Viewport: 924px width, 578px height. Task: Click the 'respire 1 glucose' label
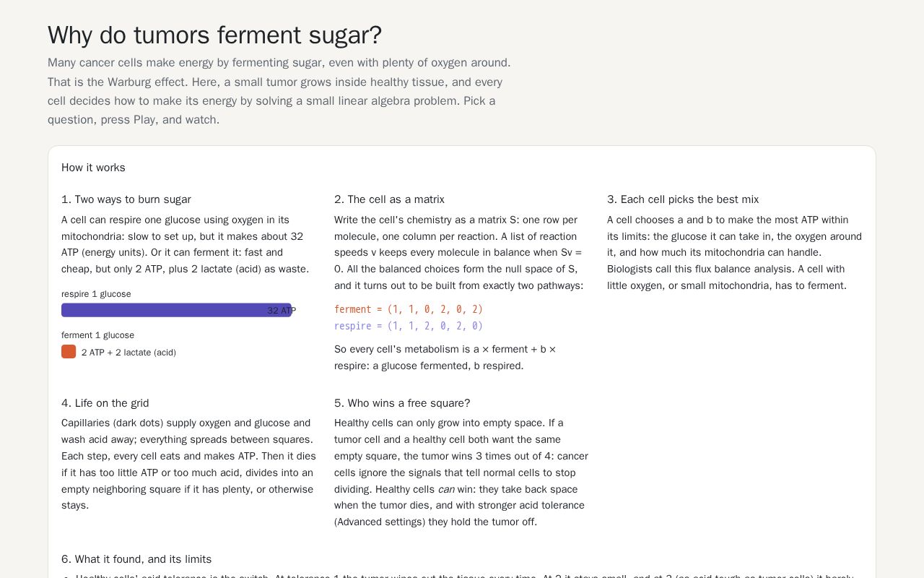tap(96, 294)
